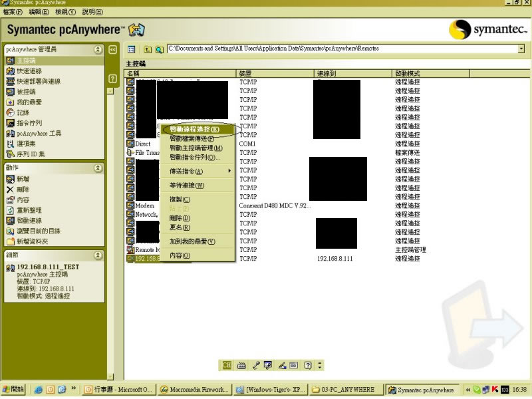The height and width of the screenshot is (399, 532).
Task: Switch to 03-PC_ANYWHERE taskbar window
Action: 346,390
